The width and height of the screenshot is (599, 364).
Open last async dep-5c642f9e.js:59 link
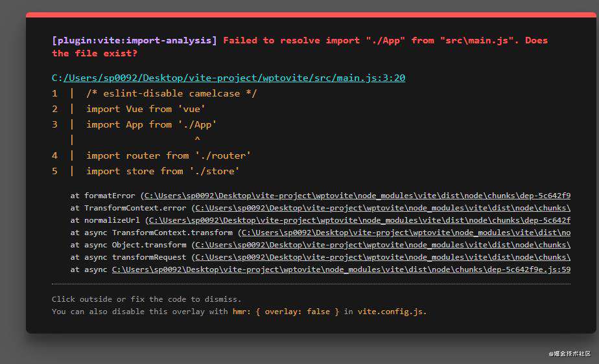[x=341, y=269]
